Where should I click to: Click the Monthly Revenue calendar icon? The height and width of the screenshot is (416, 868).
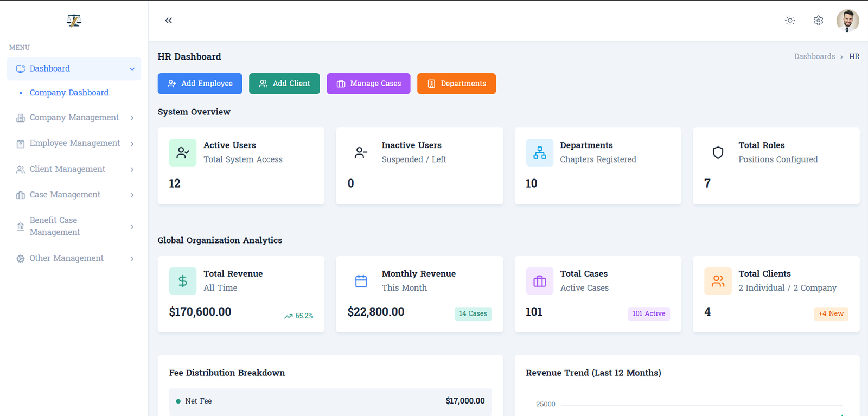tap(361, 281)
